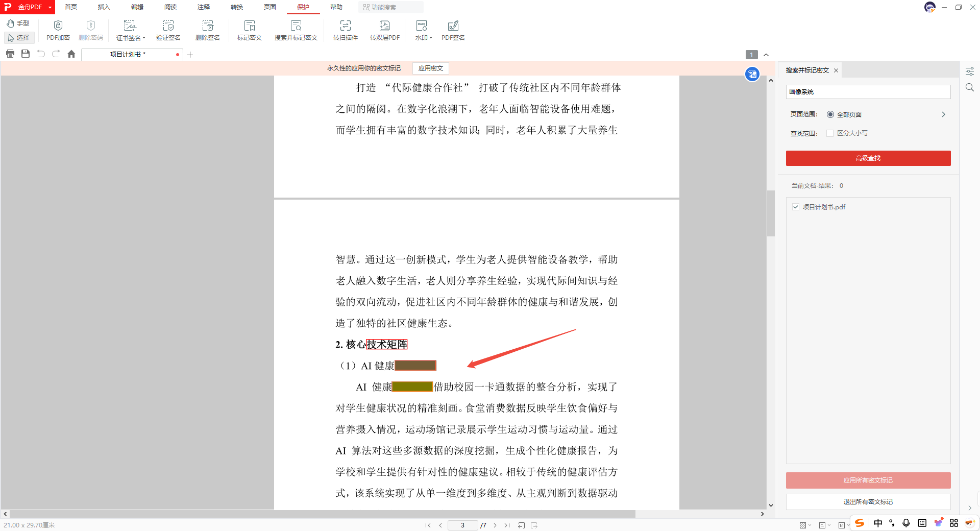Expand page range options chevron
The width and height of the screenshot is (980, 531).
click(944, 114)
